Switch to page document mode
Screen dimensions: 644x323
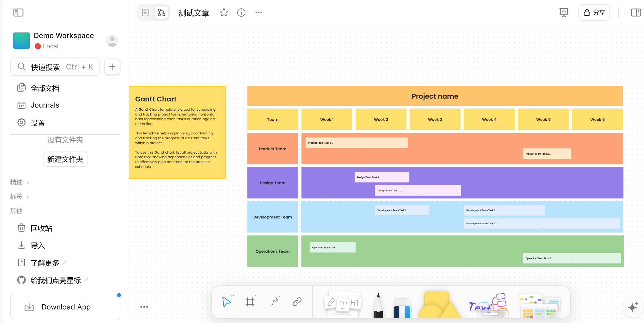[x=145, y=13]
